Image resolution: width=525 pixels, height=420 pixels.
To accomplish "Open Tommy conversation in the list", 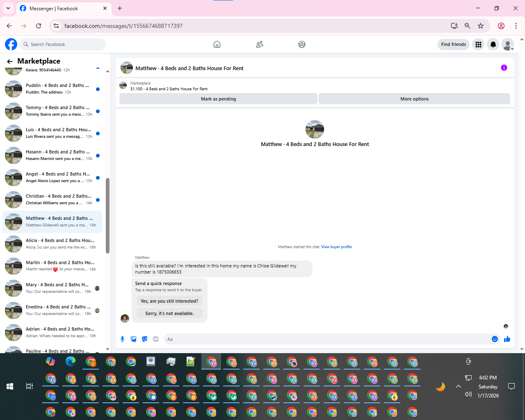I will 52,111.
